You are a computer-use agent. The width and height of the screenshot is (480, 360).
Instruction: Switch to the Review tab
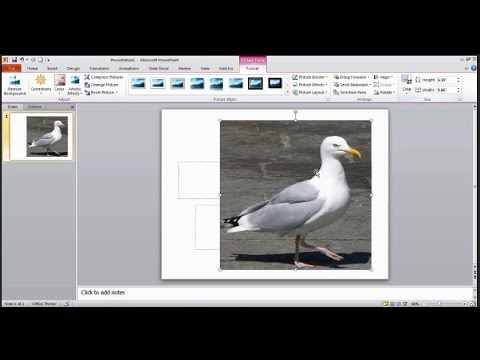184,68
